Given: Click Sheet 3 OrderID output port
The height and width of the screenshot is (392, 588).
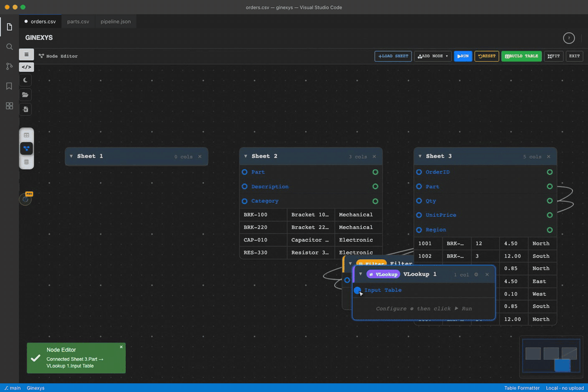Looking at the screenshot, I should 549,172.
